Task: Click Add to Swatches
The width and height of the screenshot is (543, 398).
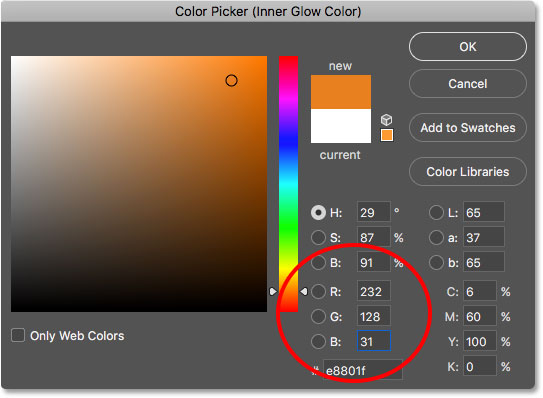Action: 468,128
